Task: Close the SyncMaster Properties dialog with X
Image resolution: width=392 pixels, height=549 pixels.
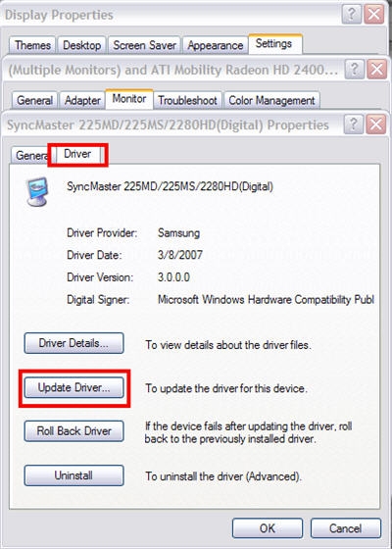Action: pyautogui.click(x=376, y=125)
